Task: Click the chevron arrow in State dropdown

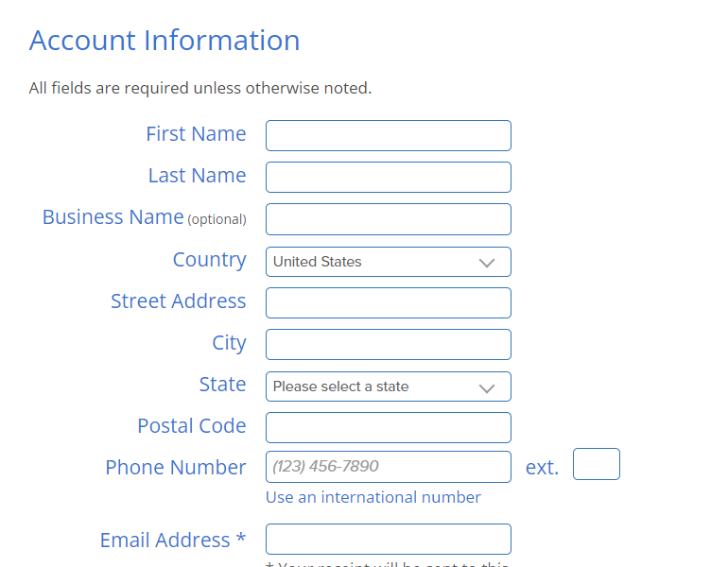Action: click(487, 388)
